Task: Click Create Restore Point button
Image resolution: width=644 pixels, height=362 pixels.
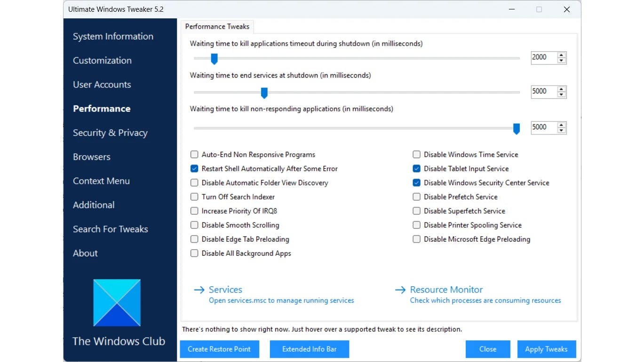Action: tap(219, 349)
